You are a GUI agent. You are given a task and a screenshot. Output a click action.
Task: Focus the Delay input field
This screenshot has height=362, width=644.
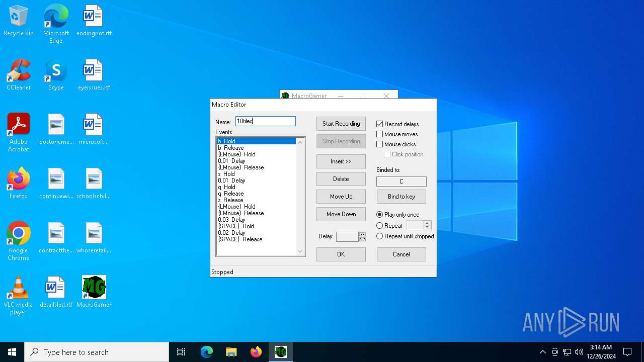[347, 236]
